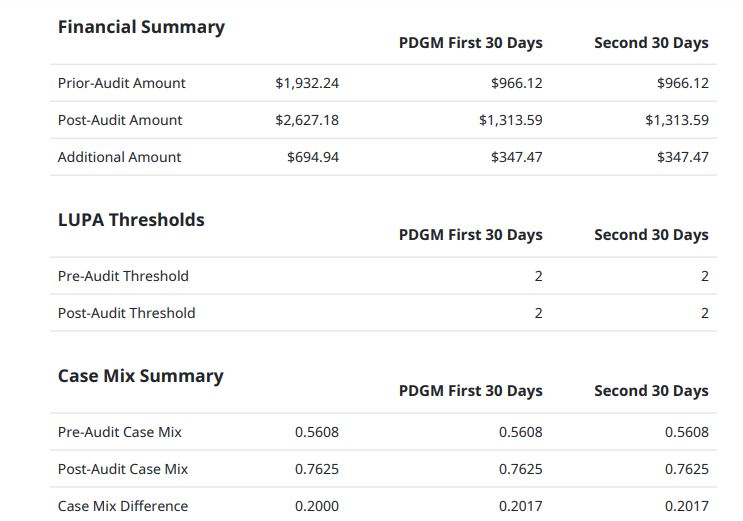Click the 0.2000 case mix difference value
This screenshot has height=521, width=743.
pos(317,506)
